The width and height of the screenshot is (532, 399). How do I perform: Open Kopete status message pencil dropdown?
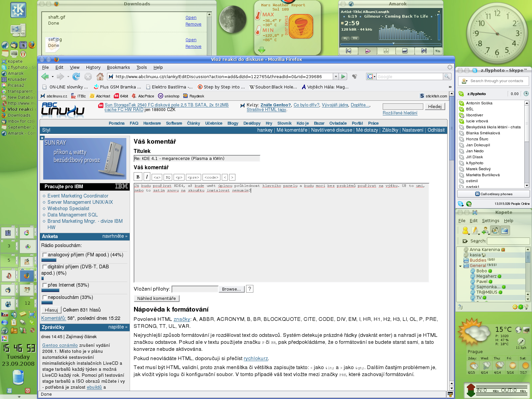(x=475, y=230)
